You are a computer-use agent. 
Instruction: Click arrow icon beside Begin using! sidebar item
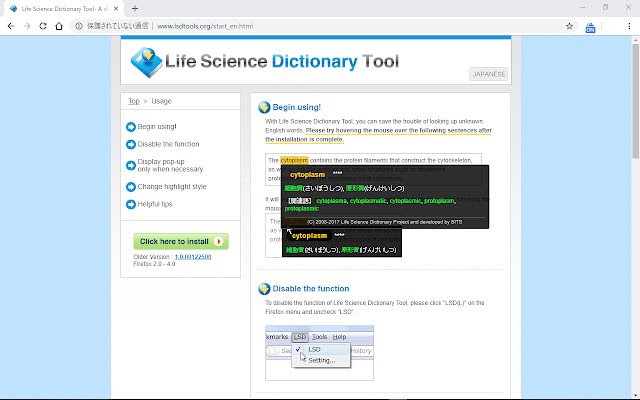131,127
